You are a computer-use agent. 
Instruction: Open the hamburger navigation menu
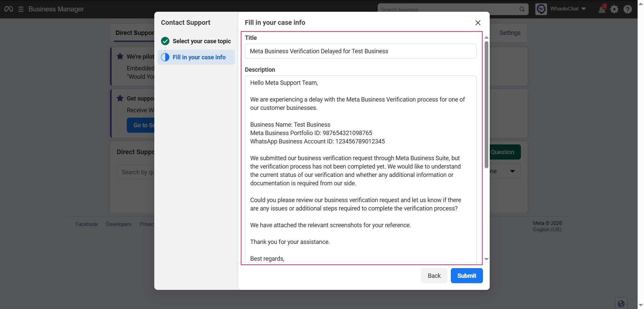(x=21, y=9)
